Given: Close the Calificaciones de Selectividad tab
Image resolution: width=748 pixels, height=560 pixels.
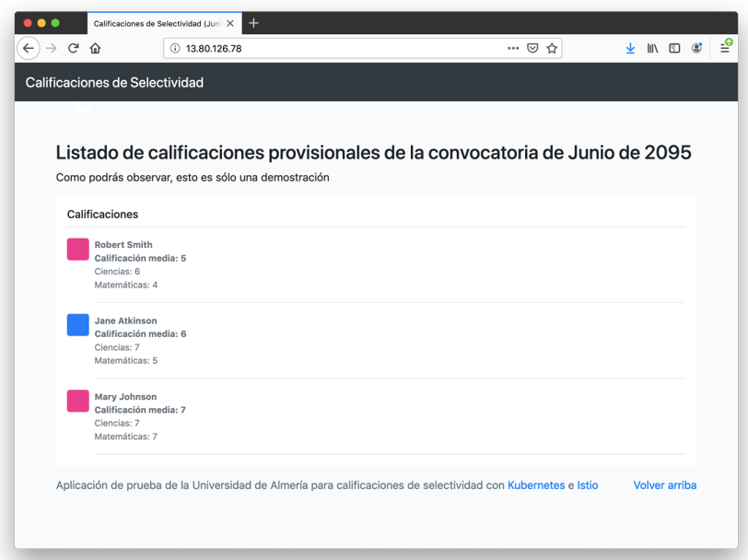Looking at the screenshot, I should [230, 23].
